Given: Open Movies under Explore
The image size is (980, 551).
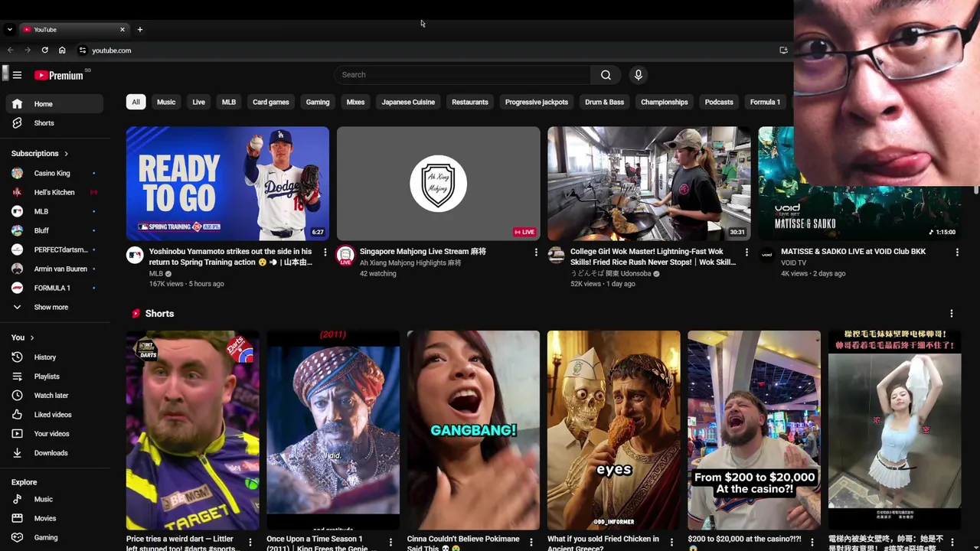Looking at the screenshot, I should (54, 518).
